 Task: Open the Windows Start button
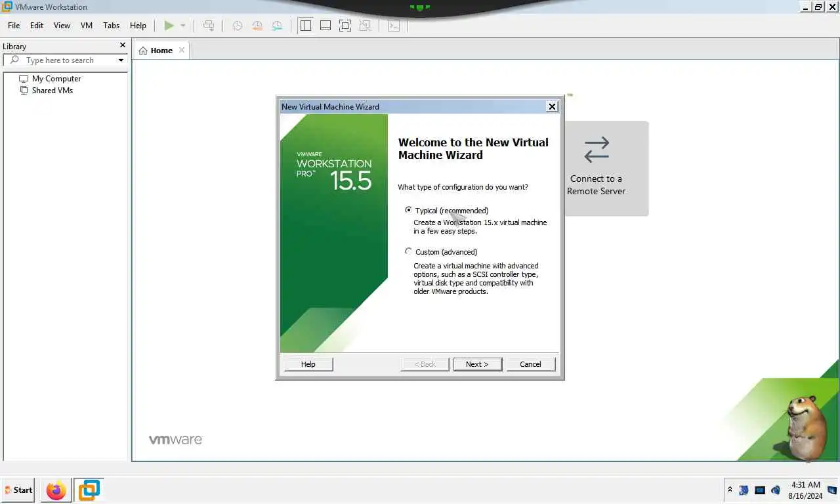(18, 490)
